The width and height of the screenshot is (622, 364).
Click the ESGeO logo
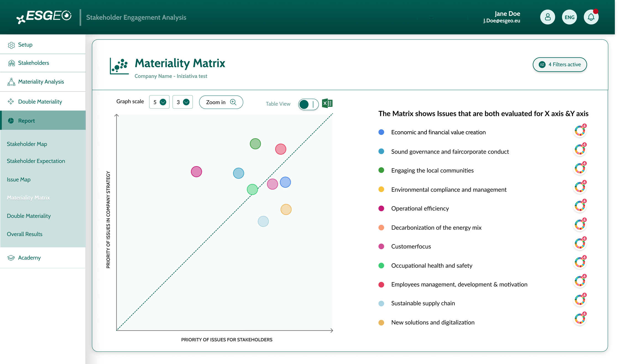point(44,17)
